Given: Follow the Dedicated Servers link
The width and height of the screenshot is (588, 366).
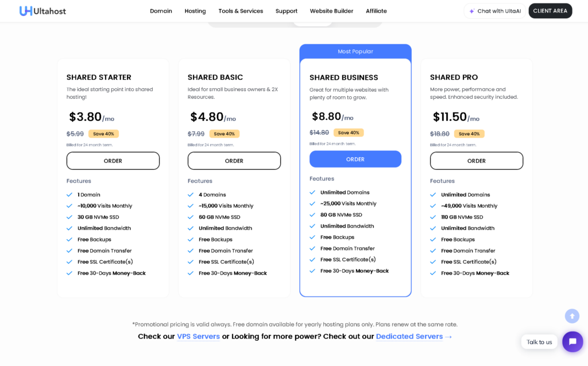Looking at the screenshot, I should click(409, 336).
